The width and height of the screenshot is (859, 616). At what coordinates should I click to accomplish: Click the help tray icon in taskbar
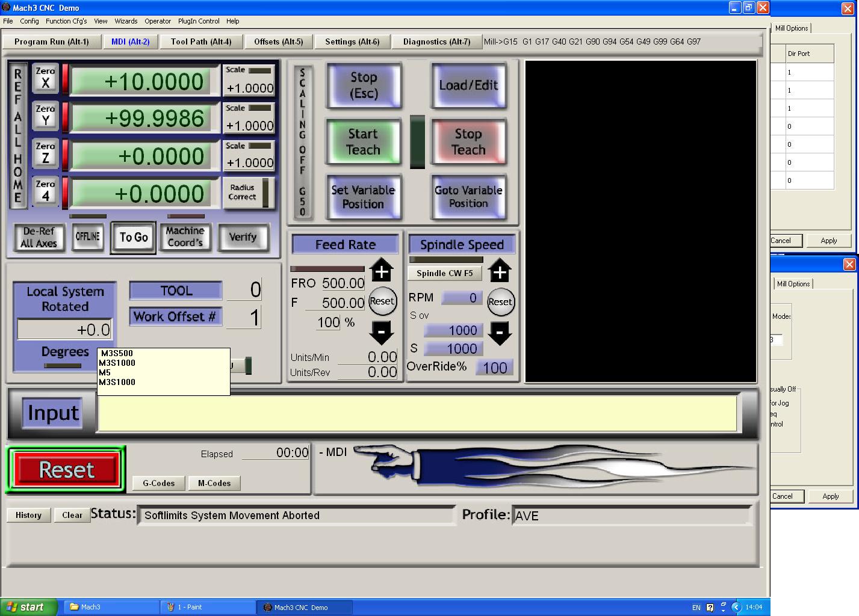(710, 607)
